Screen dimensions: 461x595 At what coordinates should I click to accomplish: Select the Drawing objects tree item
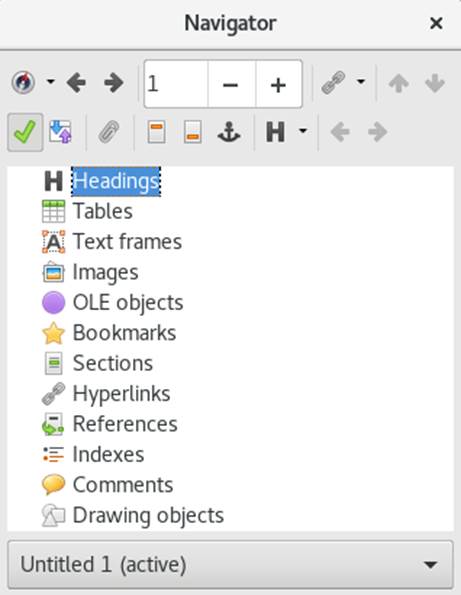point(148,515)
